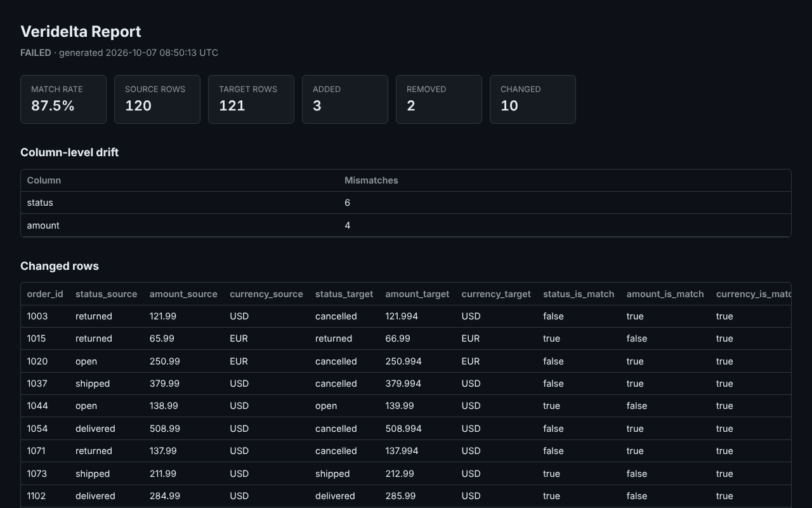Click the amount_source column header
Image resolution: width=812 pixels, height=508 pixels.
click(x=183, y=294)
